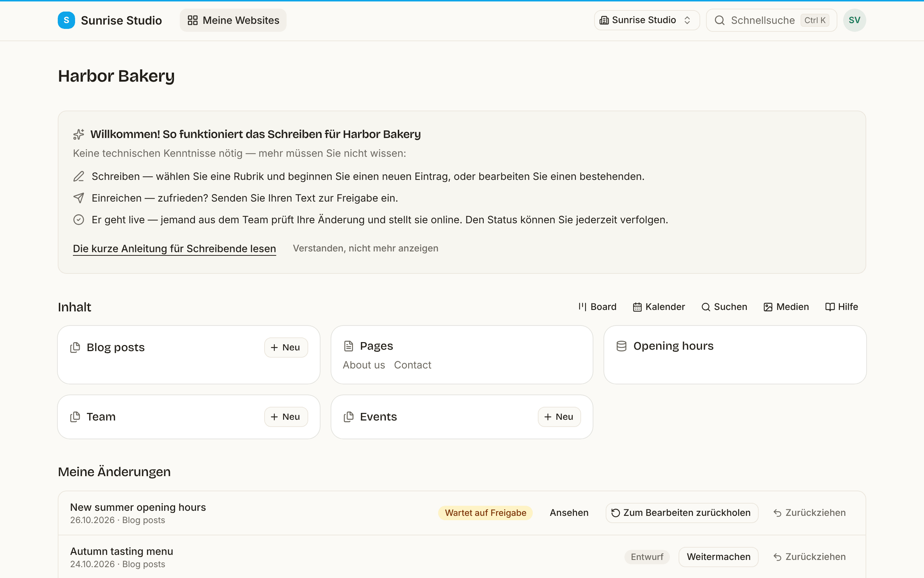This screenshot has width=924, height=578.
Task: Create a new Blog posts entry with Neu
Action: click(286, 348)
